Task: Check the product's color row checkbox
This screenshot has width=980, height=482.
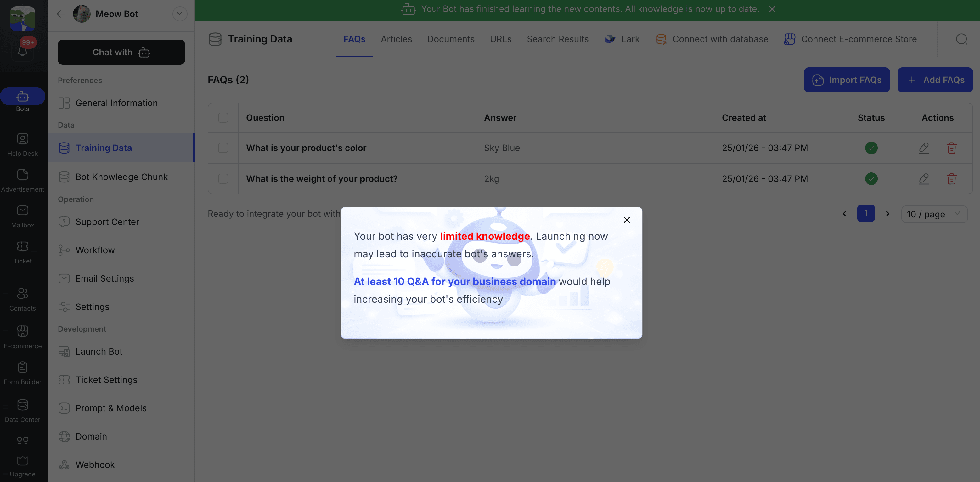Action: pyautogui.click(x=223, y=148)
